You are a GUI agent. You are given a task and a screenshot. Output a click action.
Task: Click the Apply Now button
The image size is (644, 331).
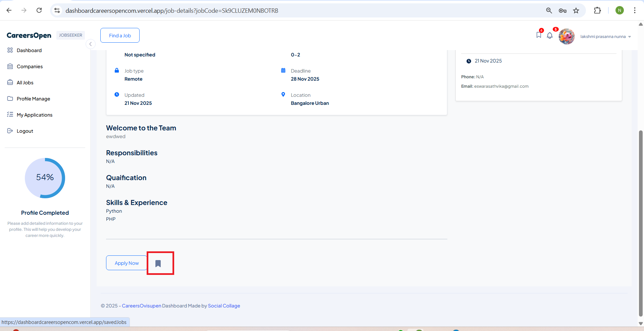point(127,263)
